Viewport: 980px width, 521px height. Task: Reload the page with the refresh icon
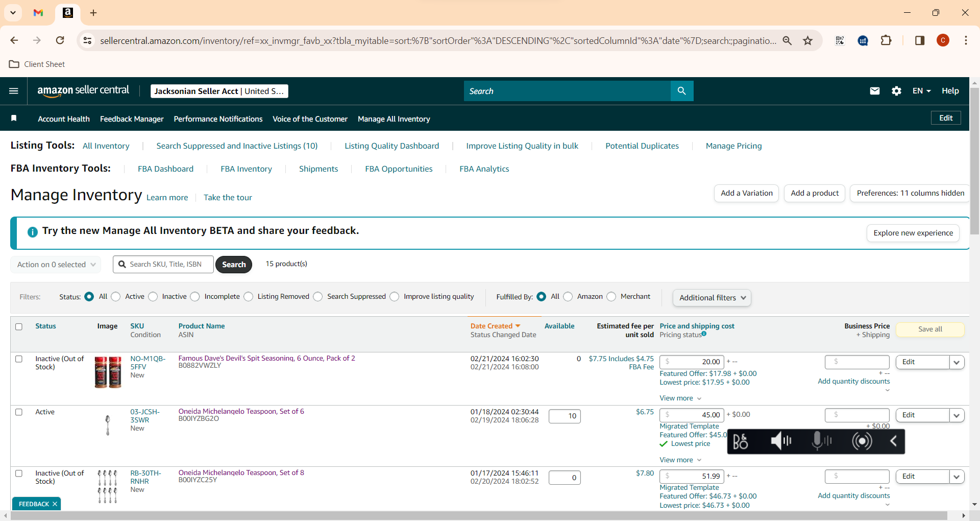coord(60,40)
